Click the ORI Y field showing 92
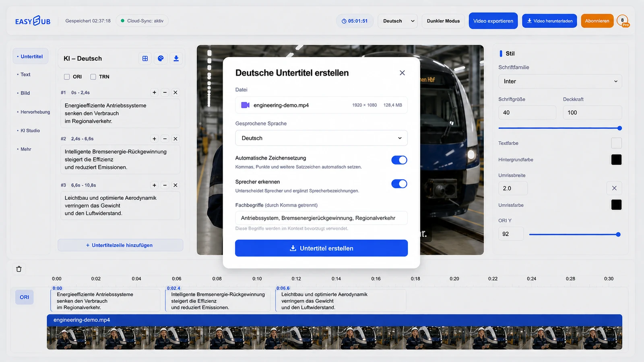The width and height of the screenshot is (644, 362). coord(511,234)
